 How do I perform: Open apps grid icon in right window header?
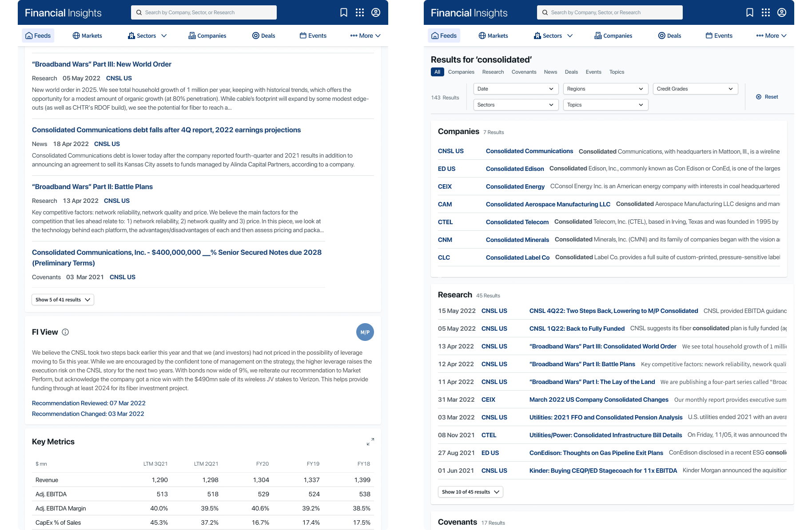[x=766, y=12]
